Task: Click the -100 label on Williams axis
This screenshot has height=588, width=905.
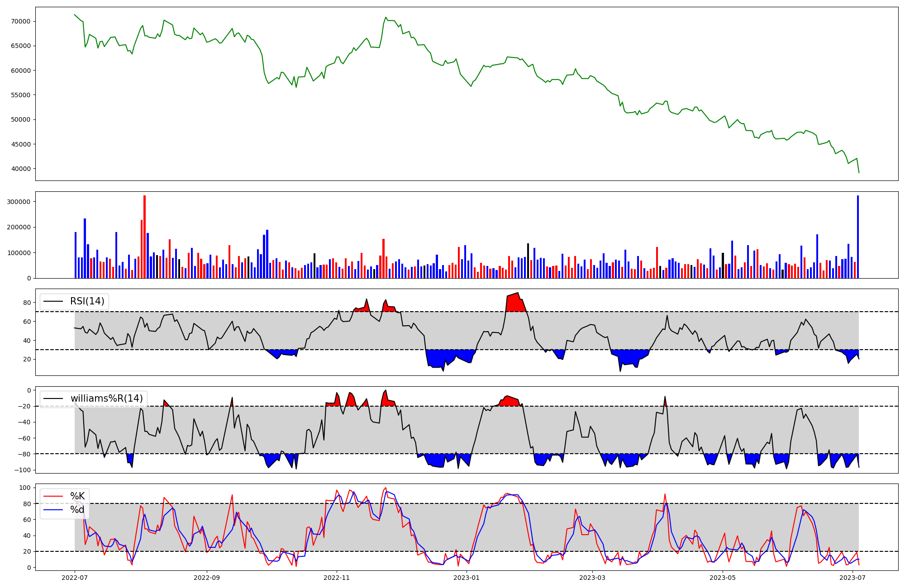Action: point(22,470)
